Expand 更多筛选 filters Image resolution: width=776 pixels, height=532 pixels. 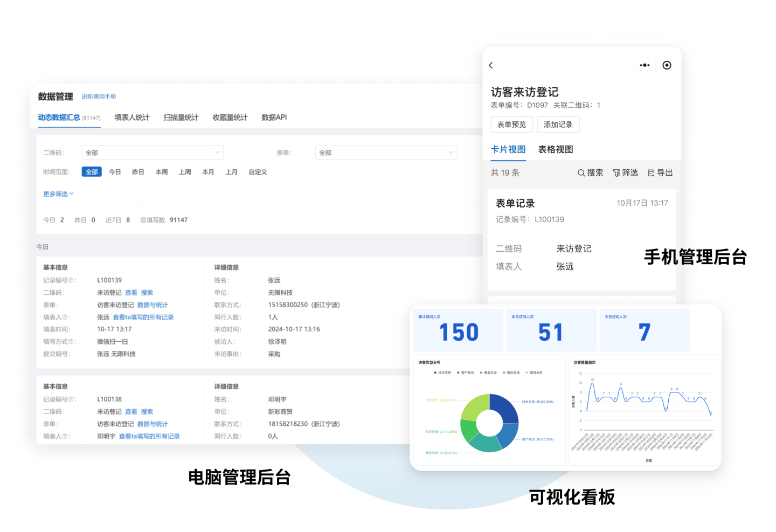click(x=56, y=194)
